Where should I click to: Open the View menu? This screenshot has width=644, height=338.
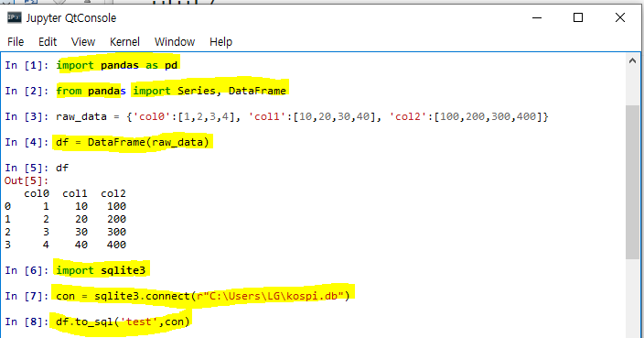[83, 42]
